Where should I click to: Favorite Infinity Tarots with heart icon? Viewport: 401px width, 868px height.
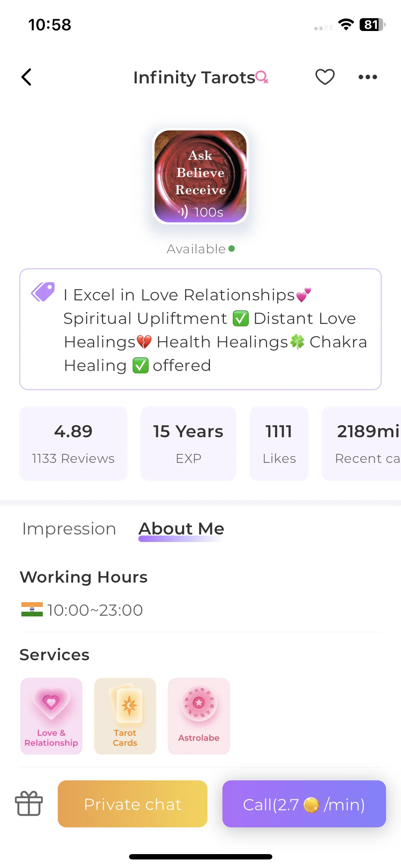325,77
